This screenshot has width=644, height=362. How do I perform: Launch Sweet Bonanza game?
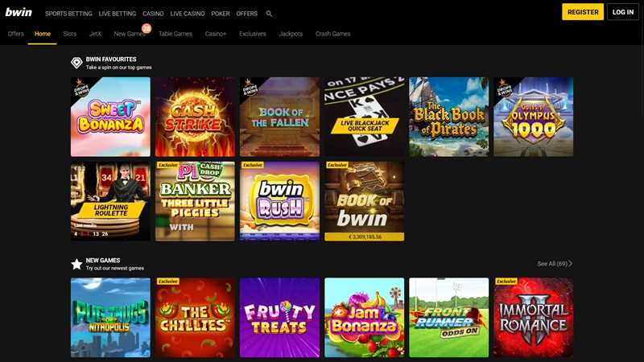pyautogui.click(x=110, y=117)
